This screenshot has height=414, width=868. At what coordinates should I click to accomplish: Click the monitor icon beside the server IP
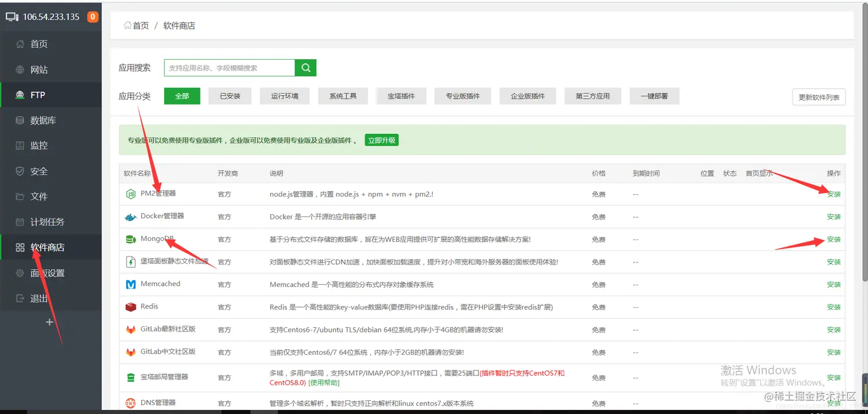point(12,17)
